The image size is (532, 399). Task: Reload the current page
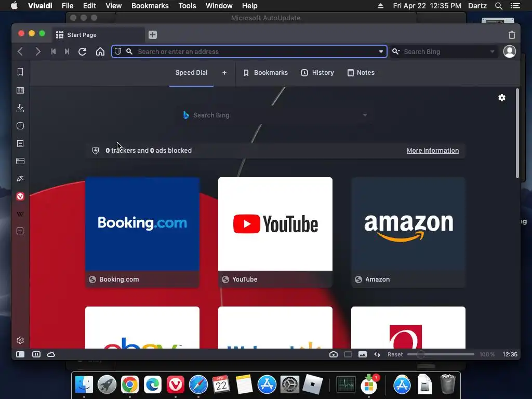point(83,51)
